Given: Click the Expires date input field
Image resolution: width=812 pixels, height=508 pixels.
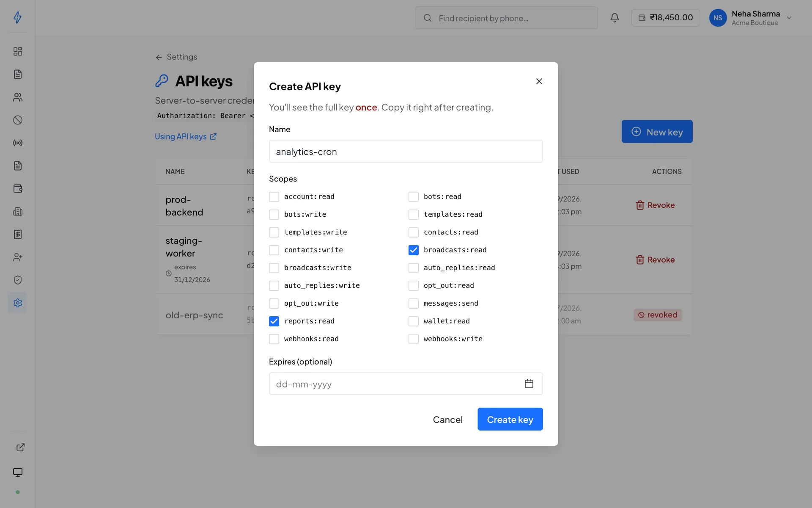Looking at the screenshot, I should tap(406, 384).
